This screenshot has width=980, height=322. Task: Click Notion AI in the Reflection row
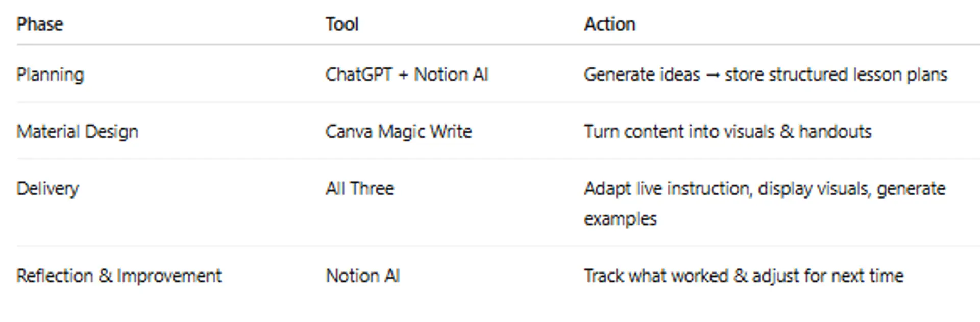(363, 276)
